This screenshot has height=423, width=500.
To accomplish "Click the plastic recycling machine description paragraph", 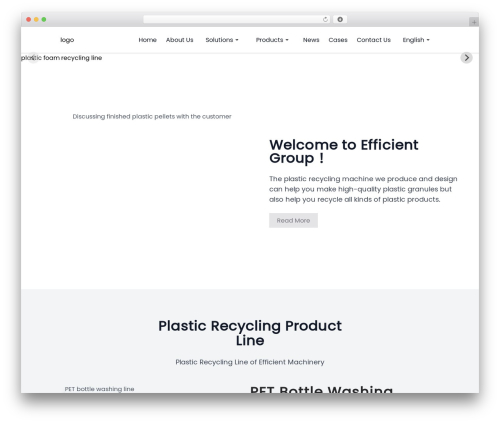I will tap(363, 189).
